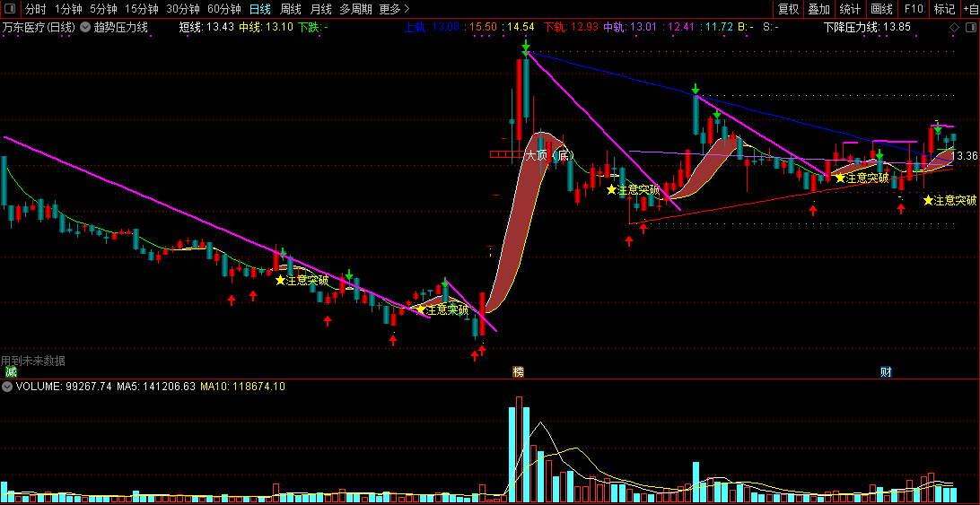This screenshot has height=505, width=980.
Task: Click the 下降压力线: 13.85 value
Action: pyautogui.click(x=867, y=28)
